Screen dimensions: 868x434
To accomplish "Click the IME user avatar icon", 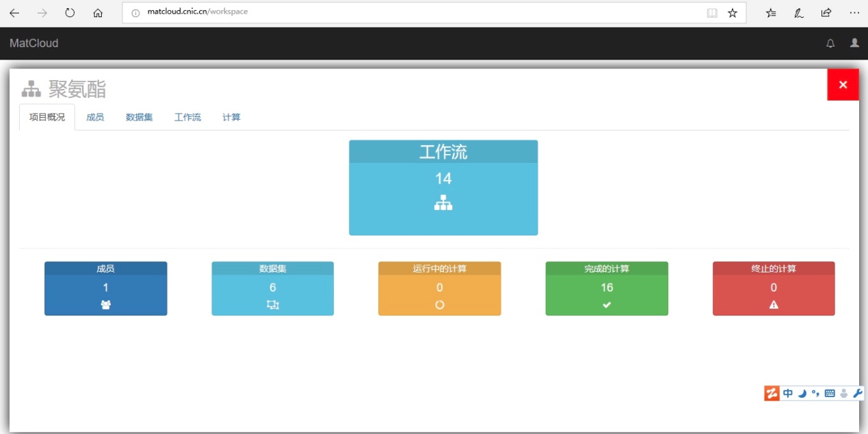I will point(843,393).
